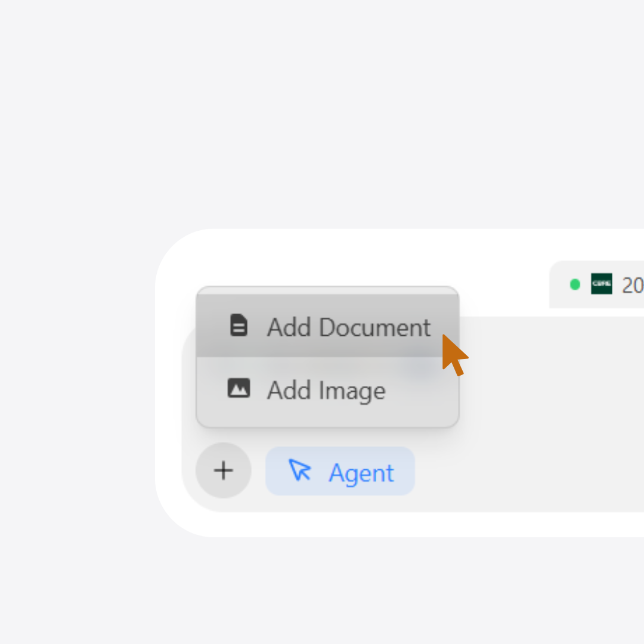
Task: Click the dark green logo icon
Action: pos(601,284)
